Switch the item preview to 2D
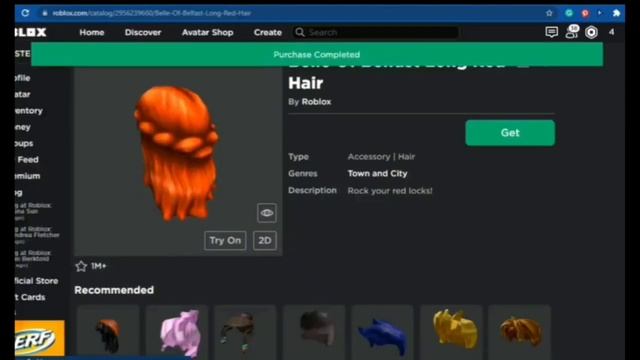Image resolution: width=640 pixels, height=360 pixels. [x=264, y=240]
